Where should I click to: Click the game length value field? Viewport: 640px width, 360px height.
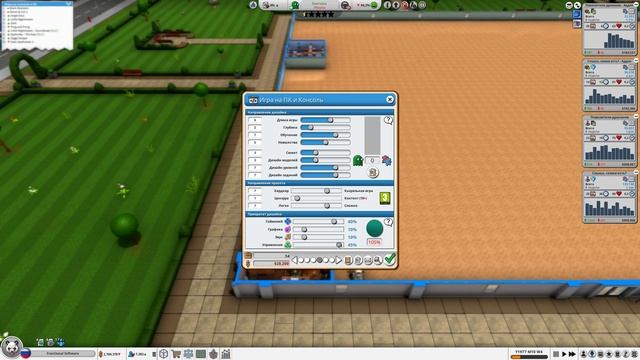[255, 120]
